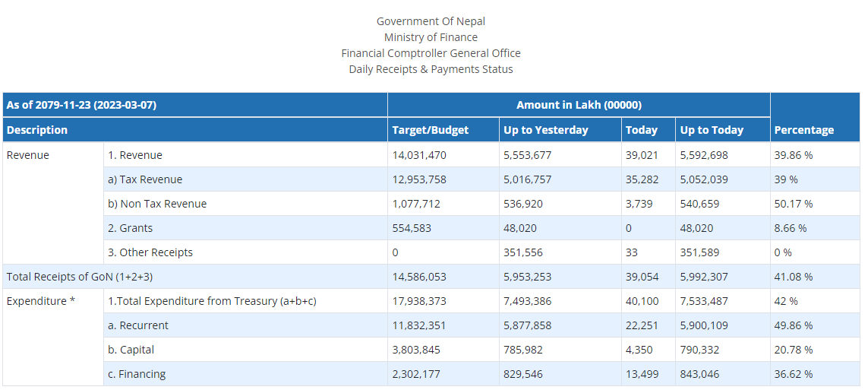Select the 'b) Non Tax Revenue' row label

pos(157,204)
